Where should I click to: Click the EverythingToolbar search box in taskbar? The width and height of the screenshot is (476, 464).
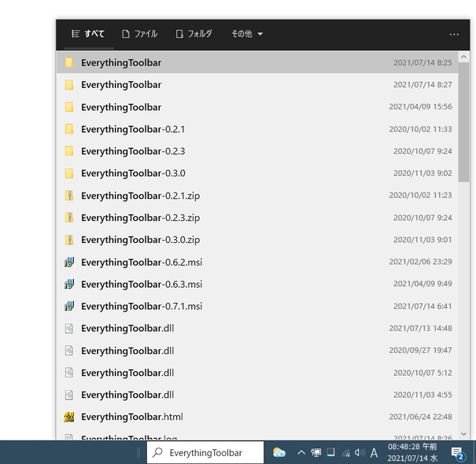[x=205, y=452]
